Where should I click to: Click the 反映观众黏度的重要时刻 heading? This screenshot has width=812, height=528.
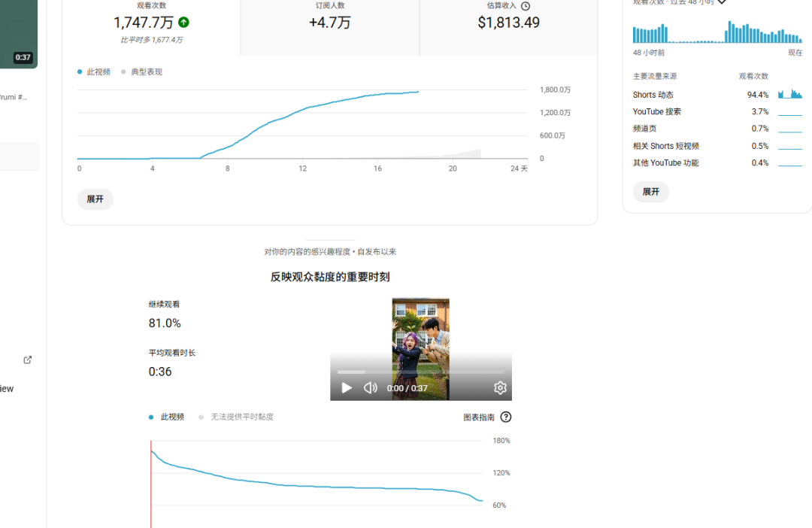pos(330,278)
